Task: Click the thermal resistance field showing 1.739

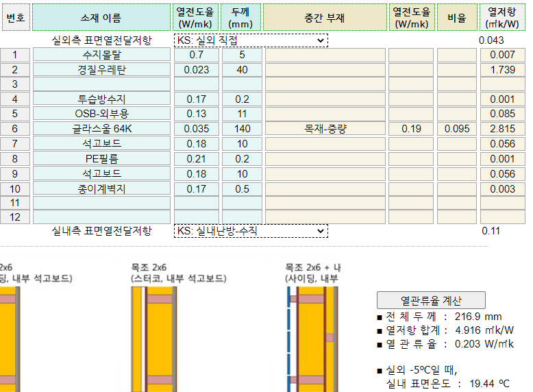Action: pos(502,70)
